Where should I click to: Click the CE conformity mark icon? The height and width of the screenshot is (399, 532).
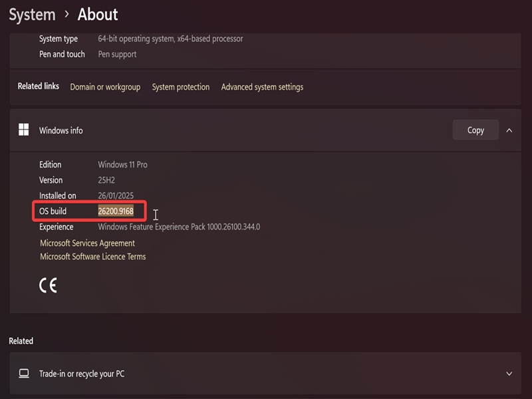(48, 285)
